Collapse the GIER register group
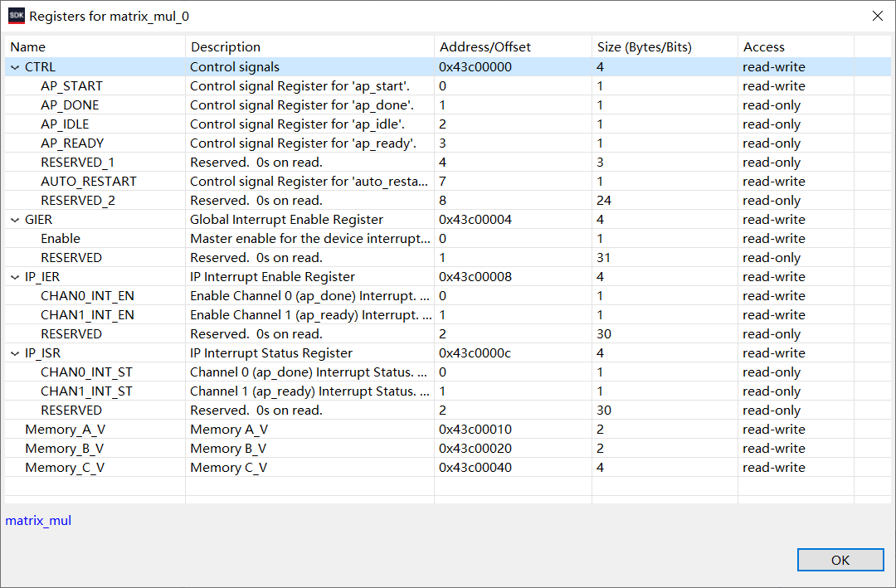 [x=15, y=219]
